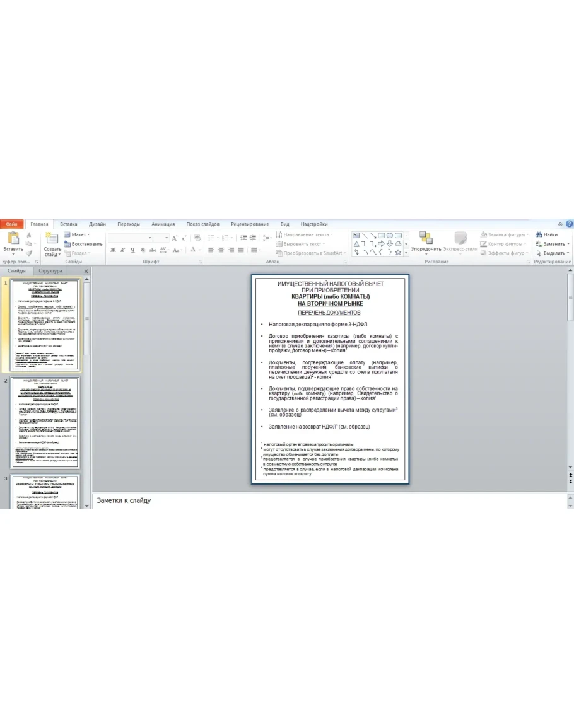The height and width of the screenshot is (728, 574).
Task: Open PowerPoint help question mark icon
Action: [x=569, y=224]
